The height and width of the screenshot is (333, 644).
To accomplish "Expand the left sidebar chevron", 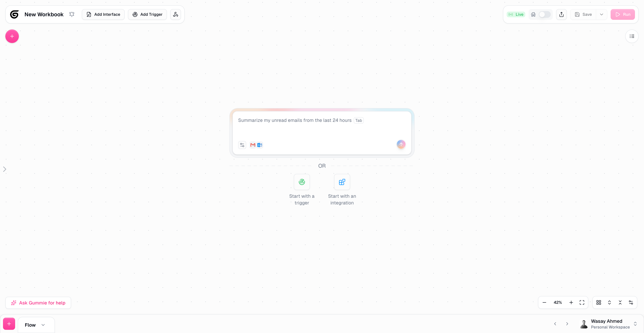I will [x=5, y=169].
